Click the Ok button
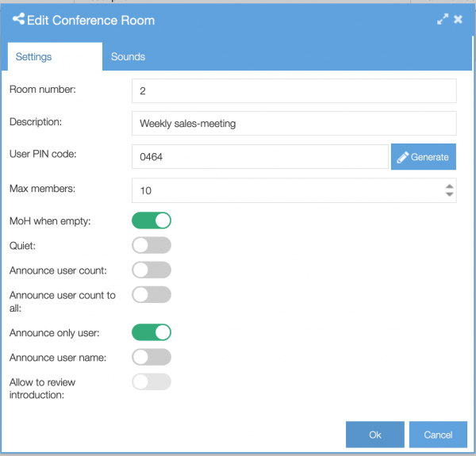476x456 pixels. click(x=375, y=435)
